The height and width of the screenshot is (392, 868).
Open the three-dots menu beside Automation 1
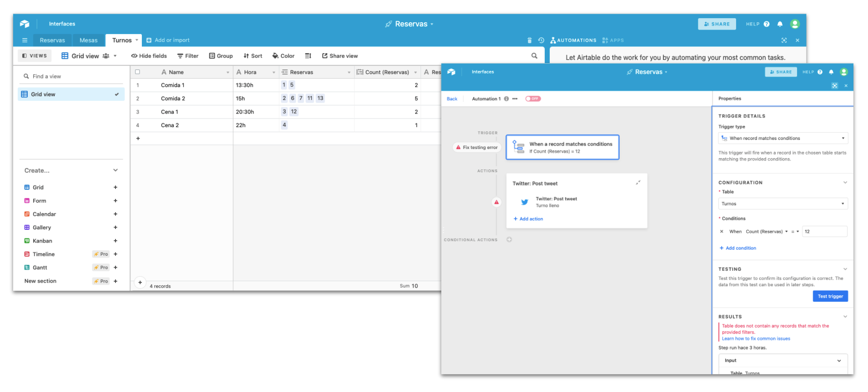pos(515,99)
